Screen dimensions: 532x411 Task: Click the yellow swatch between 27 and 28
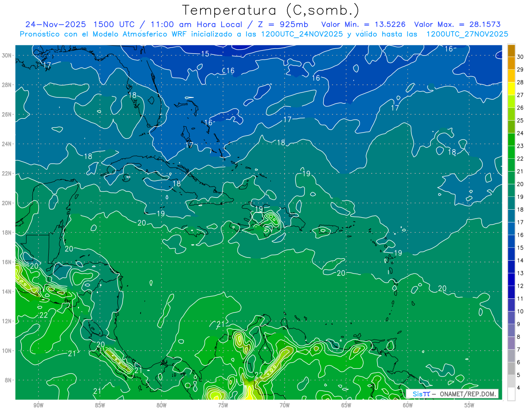512,89
